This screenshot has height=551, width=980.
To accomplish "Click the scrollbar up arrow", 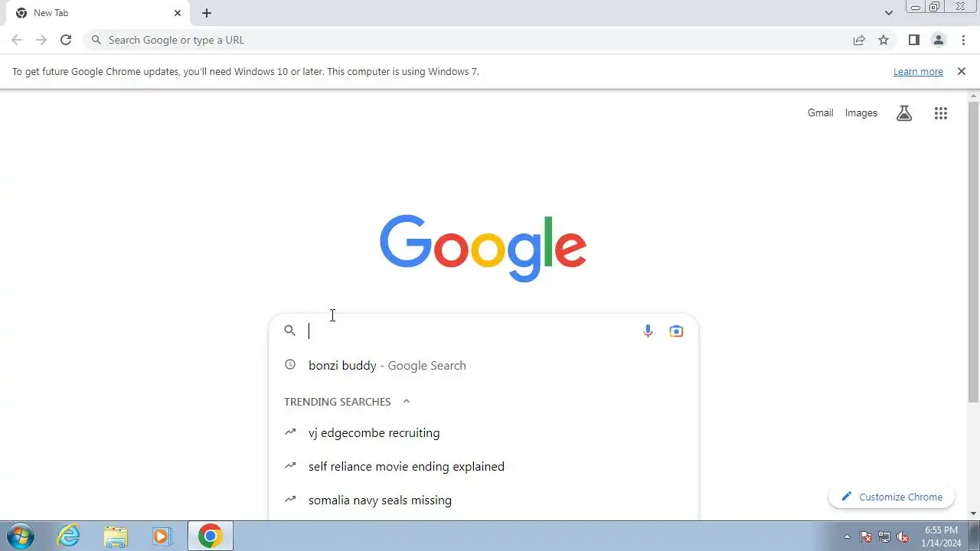I will tap(974, 96).
